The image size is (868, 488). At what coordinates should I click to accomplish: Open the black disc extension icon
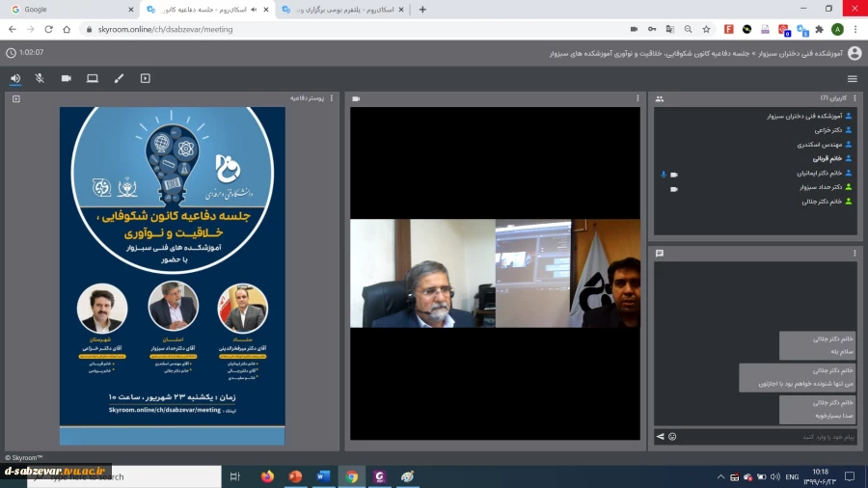coord(746,29)
